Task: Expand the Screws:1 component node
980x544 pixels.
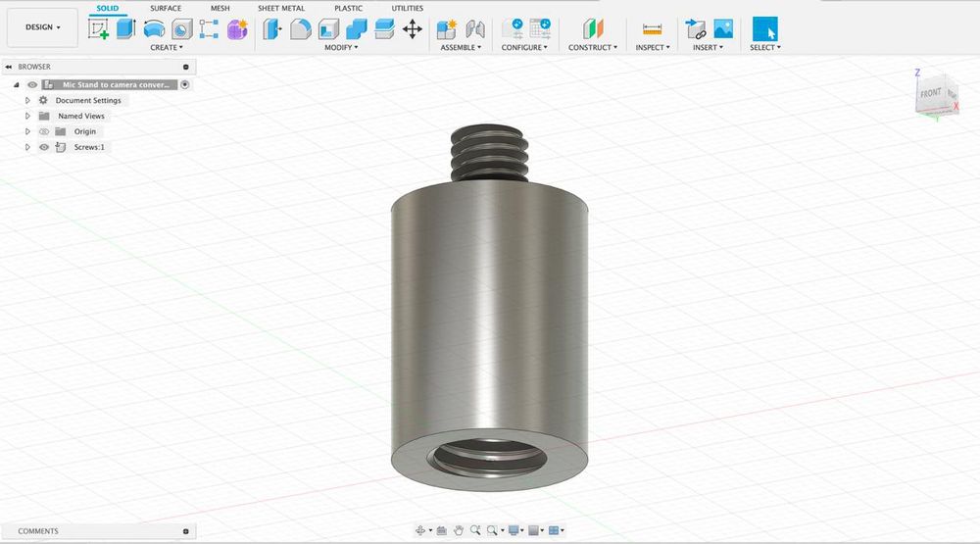Action: (x=27, y=147)
